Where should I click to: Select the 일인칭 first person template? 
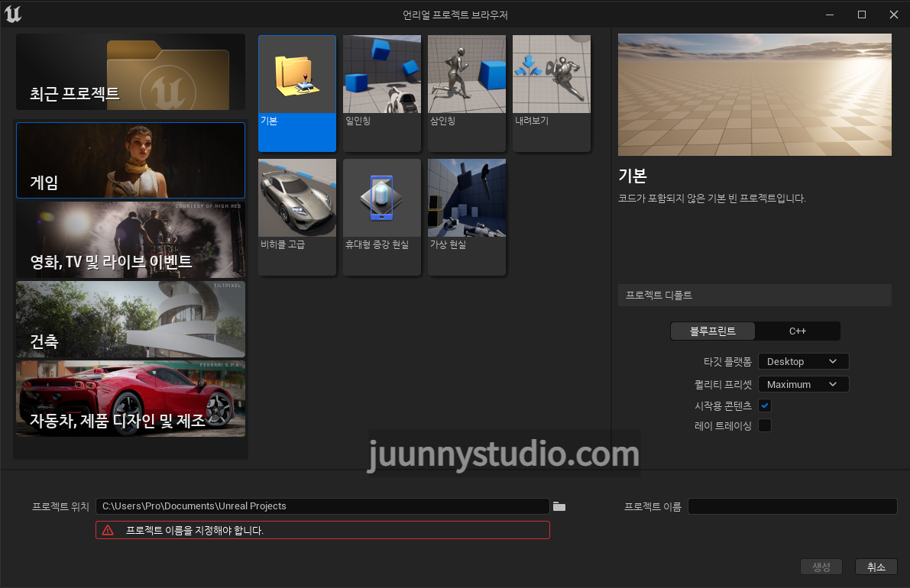[382, 93]
